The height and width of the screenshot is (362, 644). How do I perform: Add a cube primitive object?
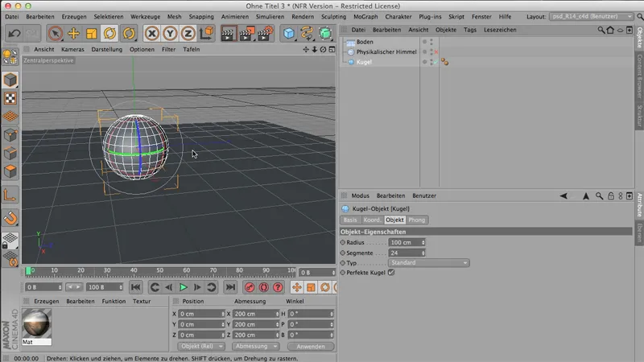pyautogui.click(x=289, y=33)
